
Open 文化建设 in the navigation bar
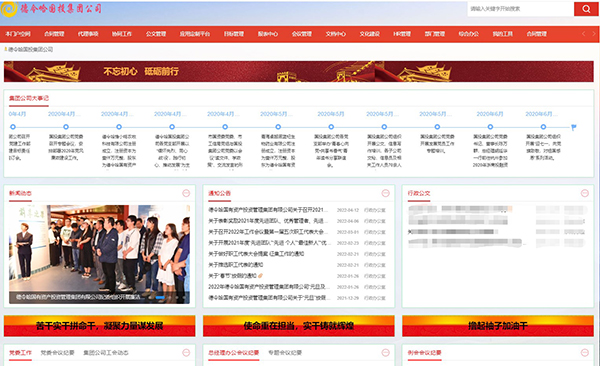coord(370,34)
